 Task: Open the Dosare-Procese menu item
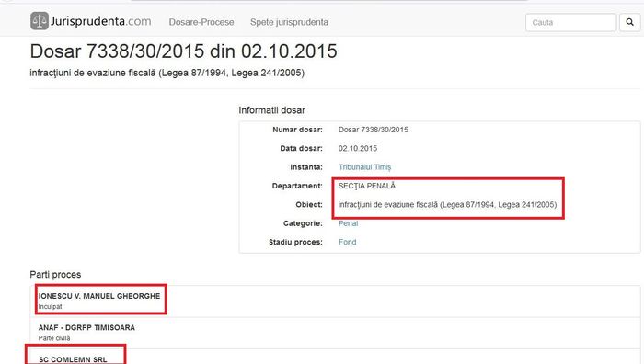pos(201,22)
